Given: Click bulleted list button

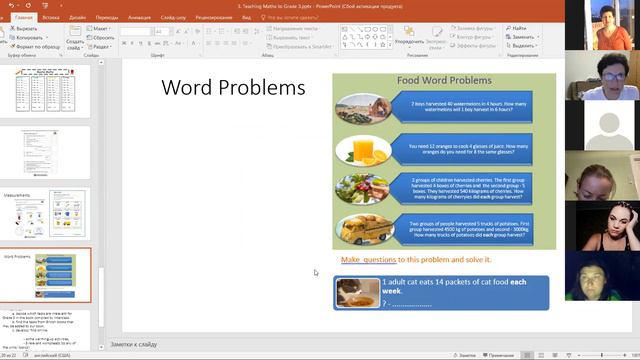Looking at the screenshot, I should [210, 31].
